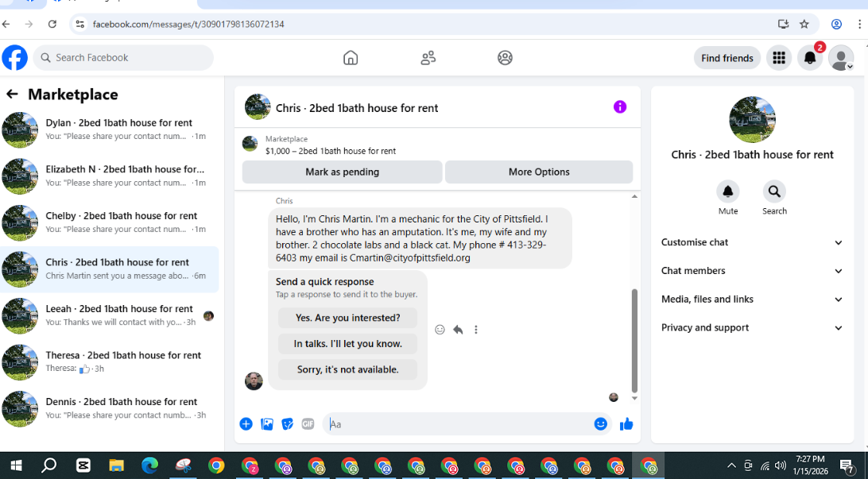
Task: Show hidden system tray icons
Action: 731,465
